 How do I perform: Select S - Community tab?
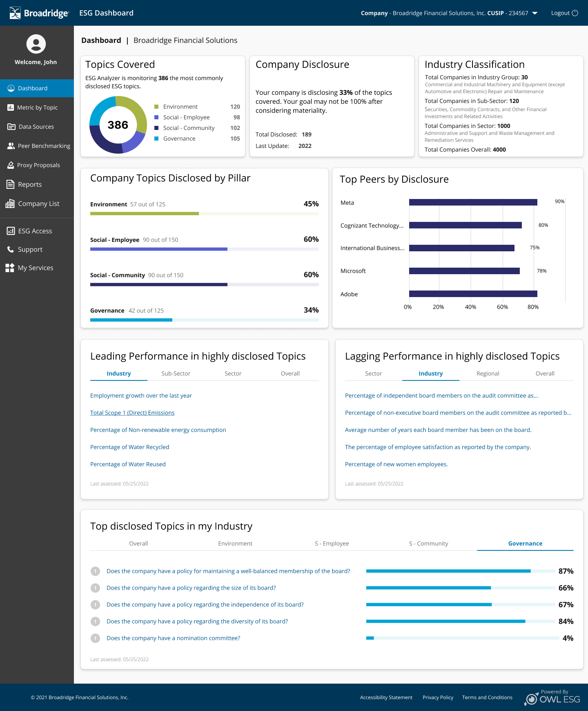[x=429, y=543]
